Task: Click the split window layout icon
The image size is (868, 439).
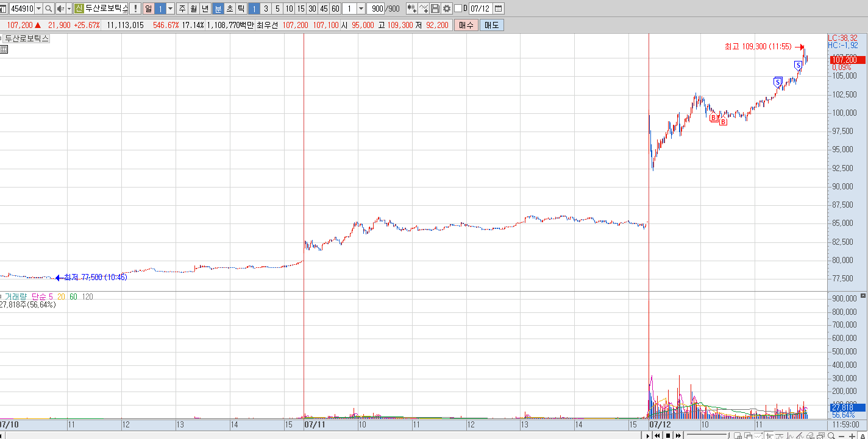Action: [738, 435]
